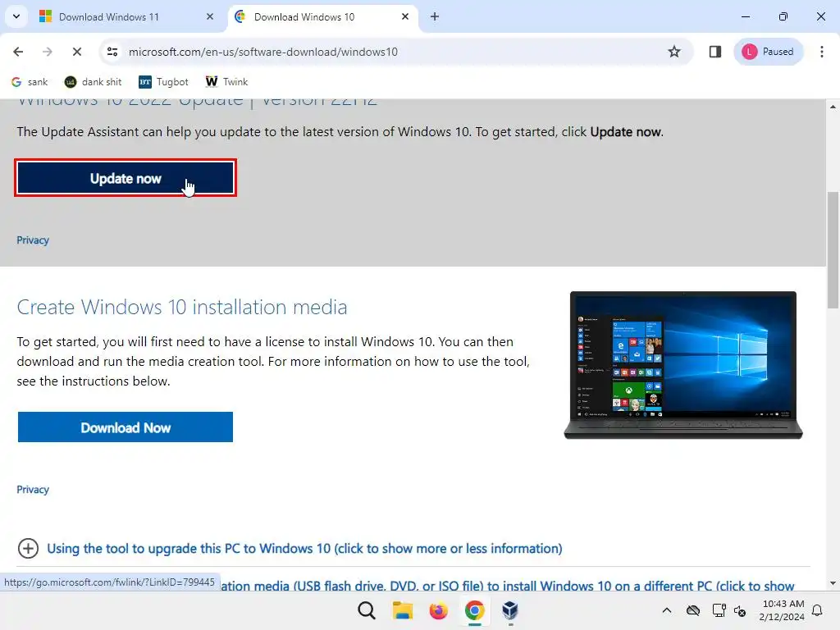Click the page vertical scrollbar thumb

pyautogui.click(x=833, y=249)
